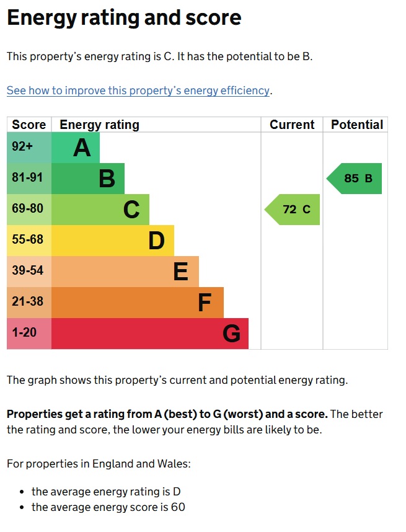
Task: Select the green B rating bar
Action: coord(88,179)
